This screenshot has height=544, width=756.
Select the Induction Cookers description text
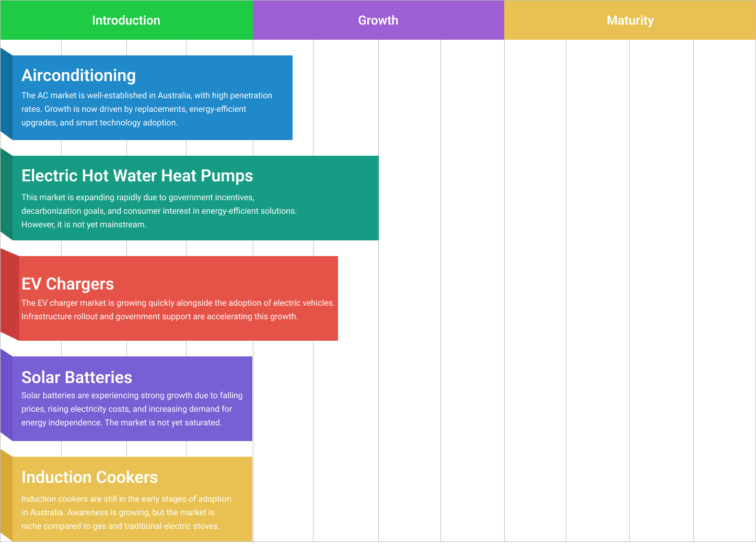[x=126, y=513]
